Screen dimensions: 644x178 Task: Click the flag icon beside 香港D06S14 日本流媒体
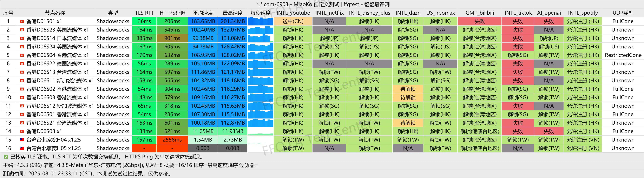click(x=22, y=39)
